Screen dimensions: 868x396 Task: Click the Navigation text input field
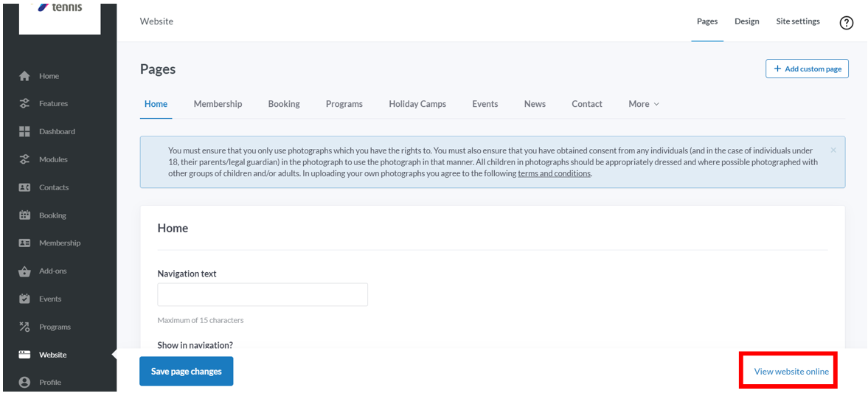263,295
